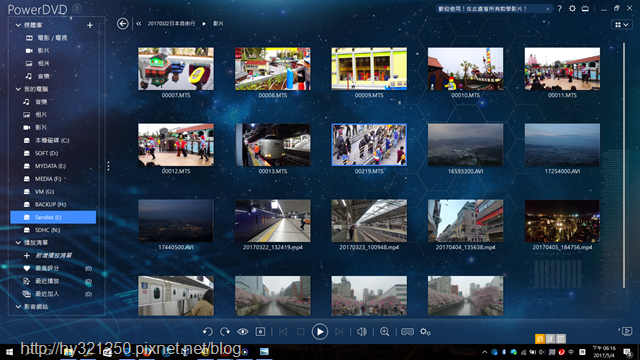Open Windows Start menu
The height and width of the screenshot is (360, 640).
[9, 352]
